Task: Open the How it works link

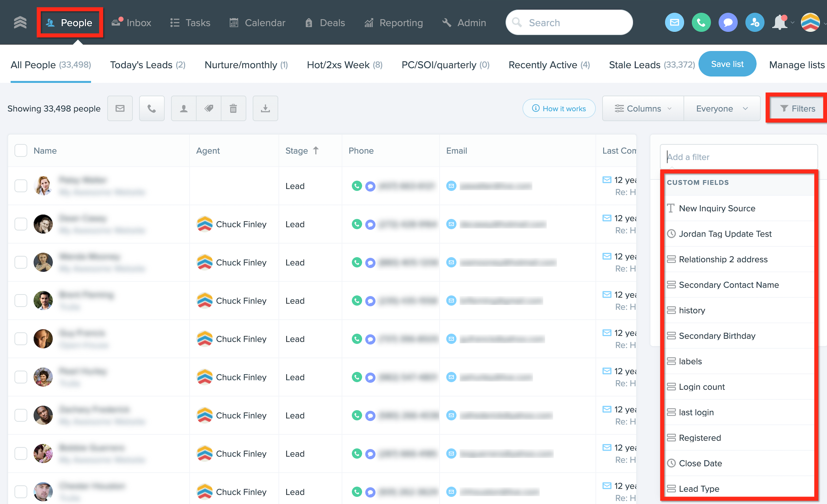Action: 559,108
